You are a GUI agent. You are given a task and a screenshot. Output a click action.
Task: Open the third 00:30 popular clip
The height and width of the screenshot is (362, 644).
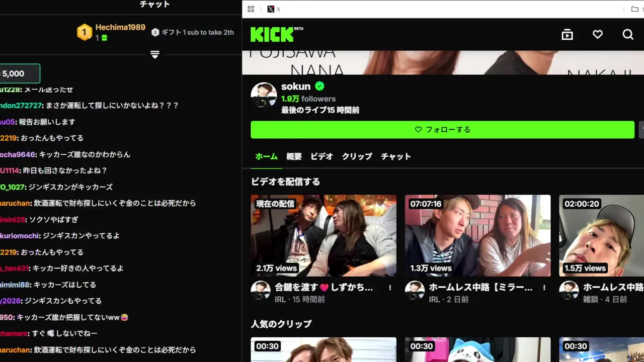tap(601, 350)
